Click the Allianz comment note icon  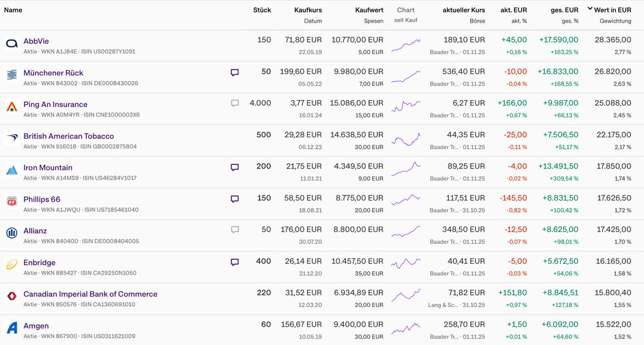click(234, 230)
